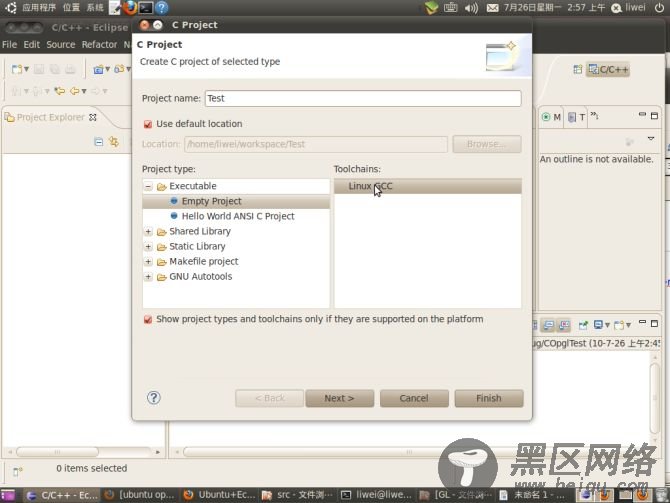Collapse the Executable project type node

pos(148,186)
